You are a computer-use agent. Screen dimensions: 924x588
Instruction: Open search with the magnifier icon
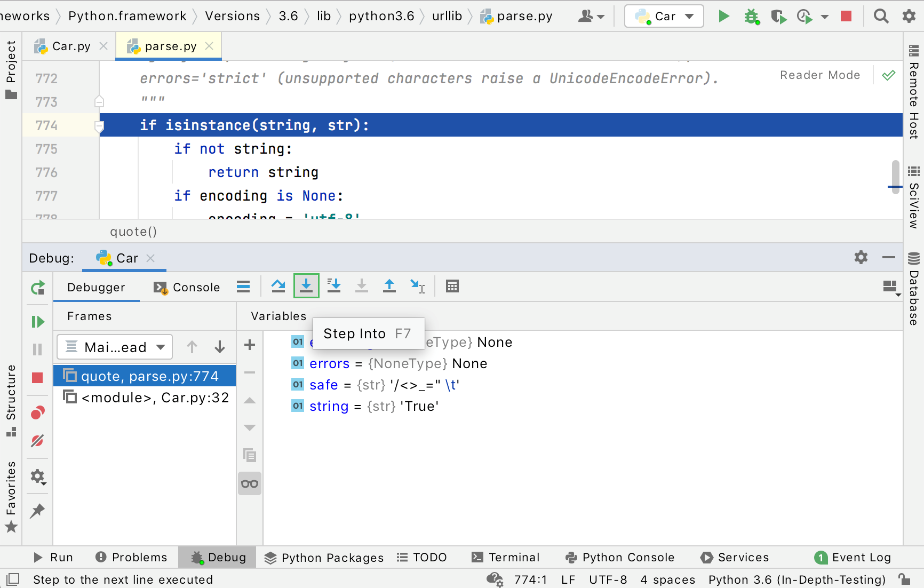coord(881,16)
